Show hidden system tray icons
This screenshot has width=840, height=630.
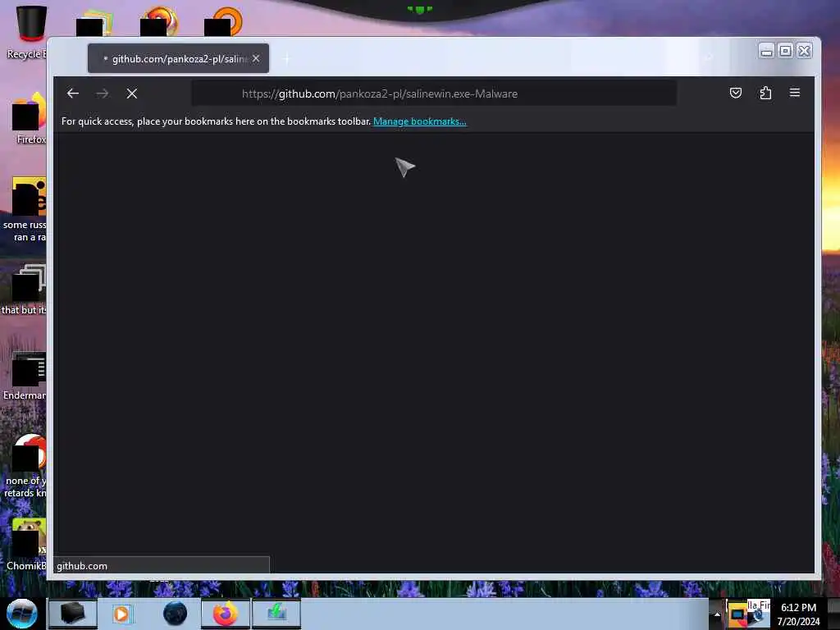pos(717,614)
